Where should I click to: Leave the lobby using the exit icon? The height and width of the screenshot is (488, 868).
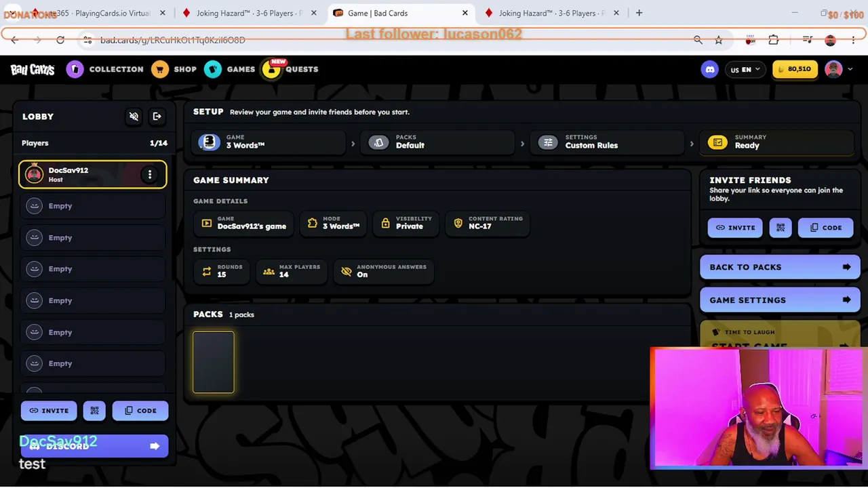click(157, 117)
